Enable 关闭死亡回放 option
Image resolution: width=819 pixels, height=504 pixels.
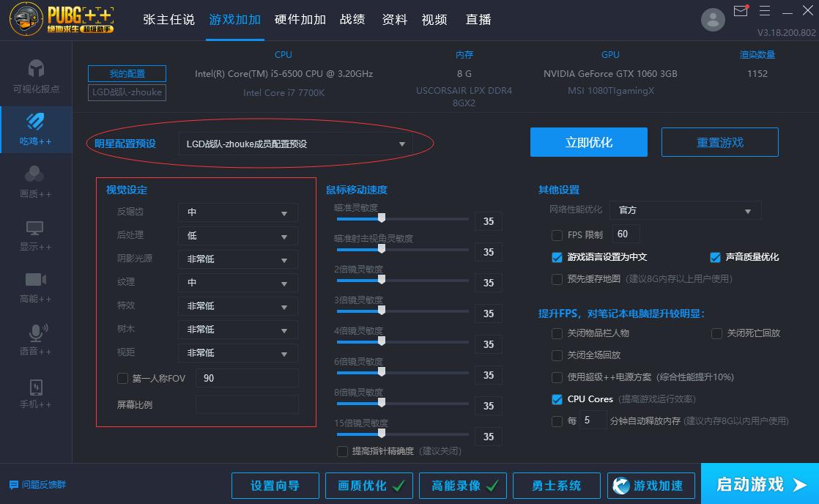click(716, 333)
